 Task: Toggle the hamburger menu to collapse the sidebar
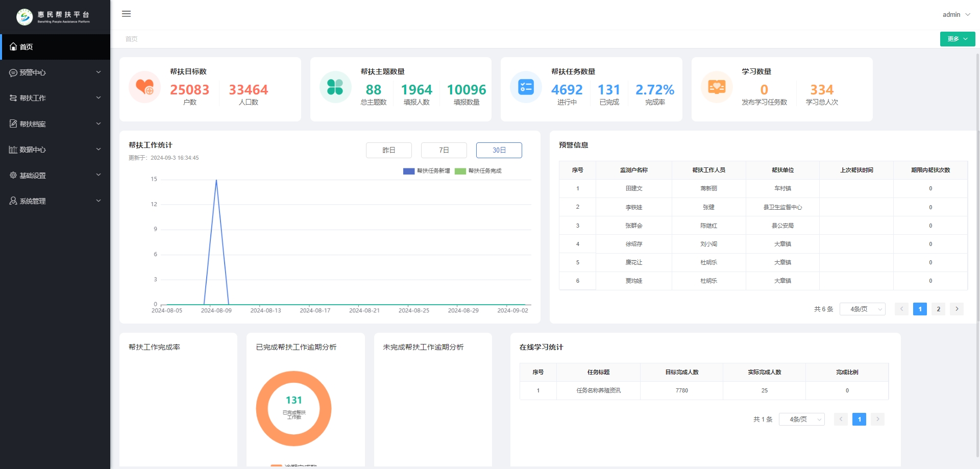[127, 14]
